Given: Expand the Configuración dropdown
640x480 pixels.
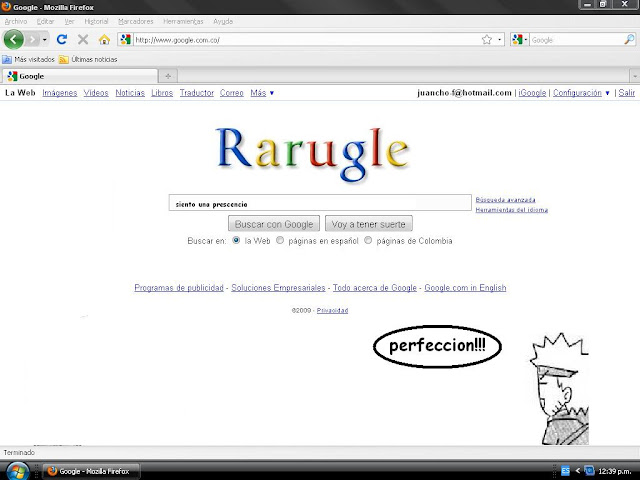Looking at the screenshot, I should pos(581,93).
